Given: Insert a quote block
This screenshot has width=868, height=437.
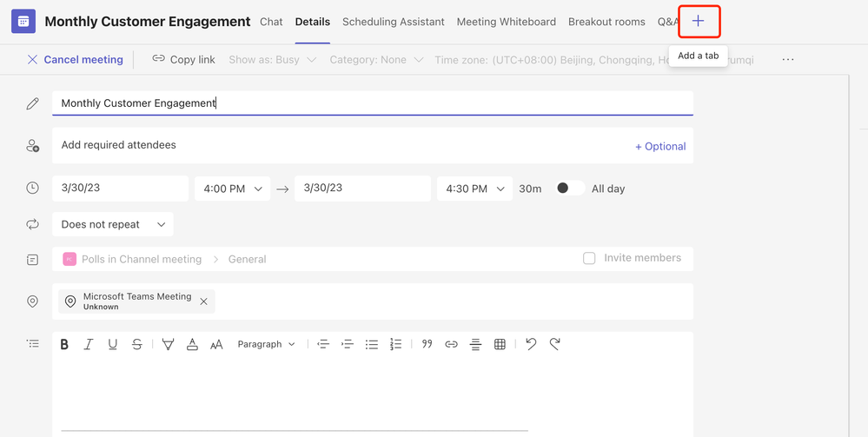Looking at the screenshot, I should pos(427,345).
